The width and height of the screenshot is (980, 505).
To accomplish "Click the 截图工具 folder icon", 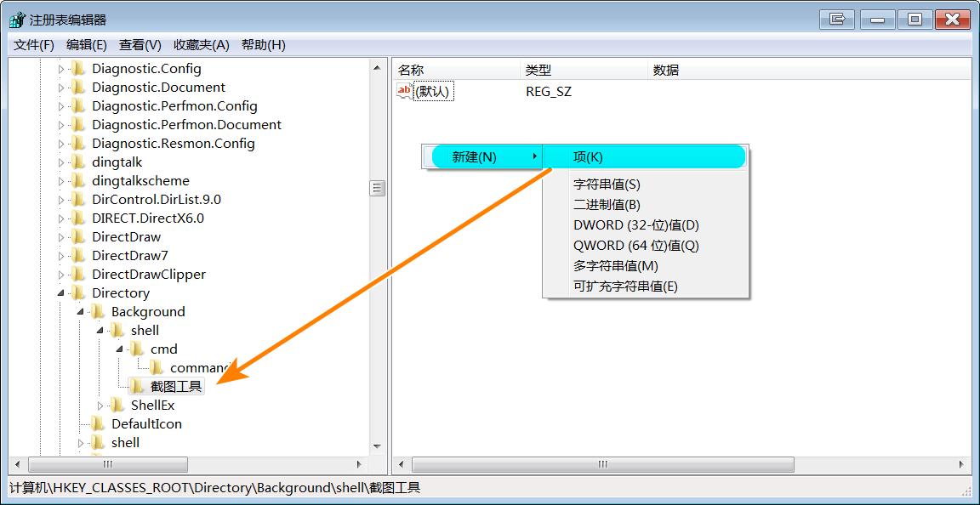I will click(x=136, y=386).
